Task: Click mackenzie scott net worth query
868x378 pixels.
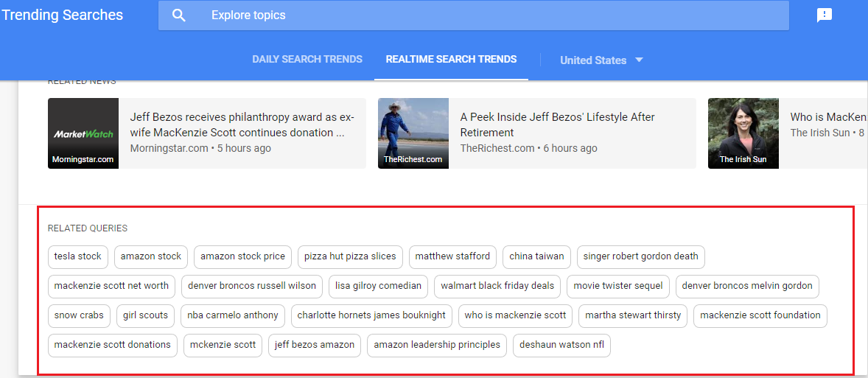Action: click(111, 286)
